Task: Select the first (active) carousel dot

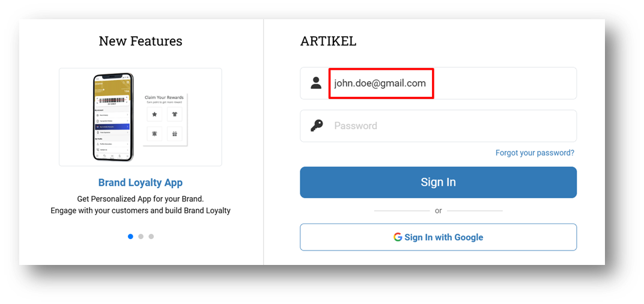Action: (x=130, y=236)
